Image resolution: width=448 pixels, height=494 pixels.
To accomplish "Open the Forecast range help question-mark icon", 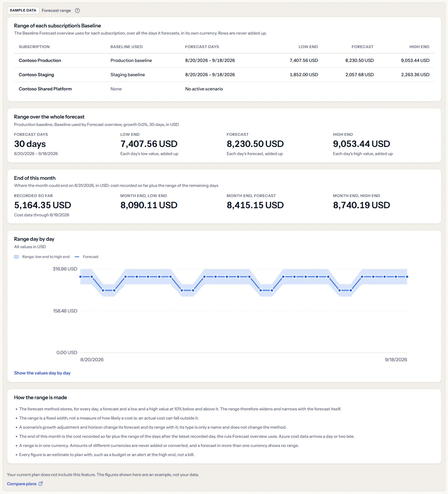I will click(77, 10).
